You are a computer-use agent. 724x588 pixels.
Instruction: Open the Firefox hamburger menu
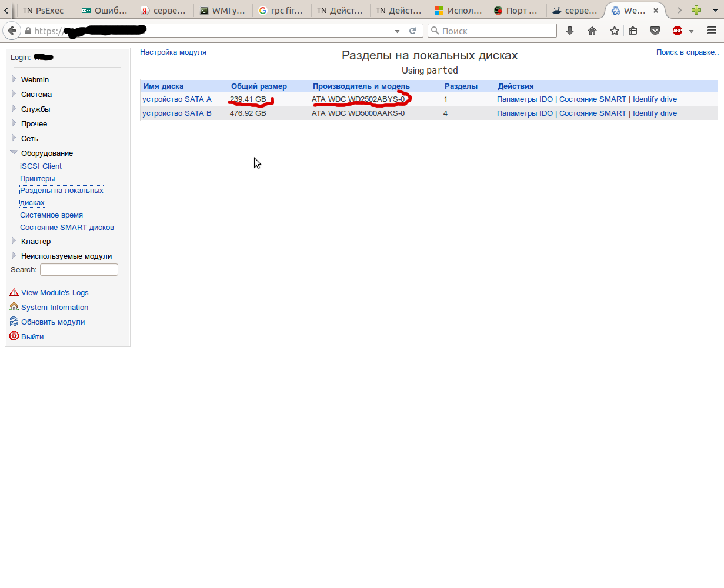click(711, 31)
